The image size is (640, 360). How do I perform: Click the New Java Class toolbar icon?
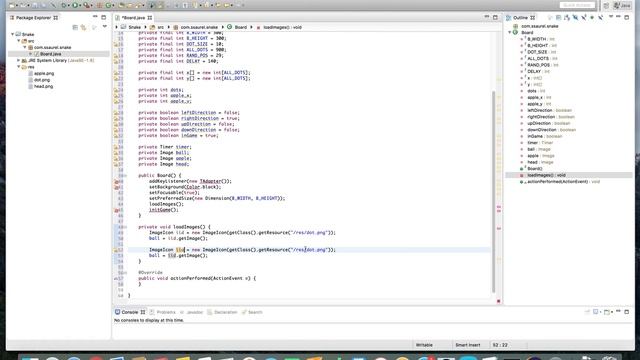108,5
